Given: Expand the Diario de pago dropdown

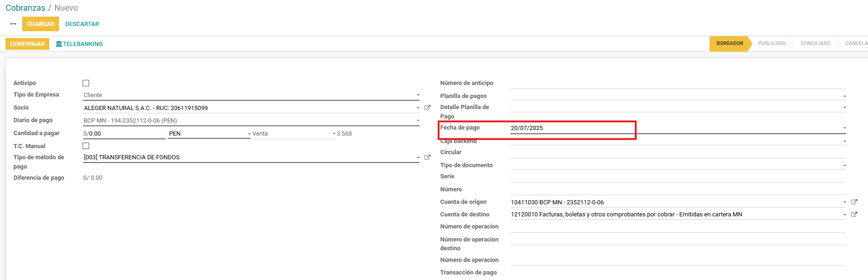Looking at the screenshot, I should coord(418,121).
